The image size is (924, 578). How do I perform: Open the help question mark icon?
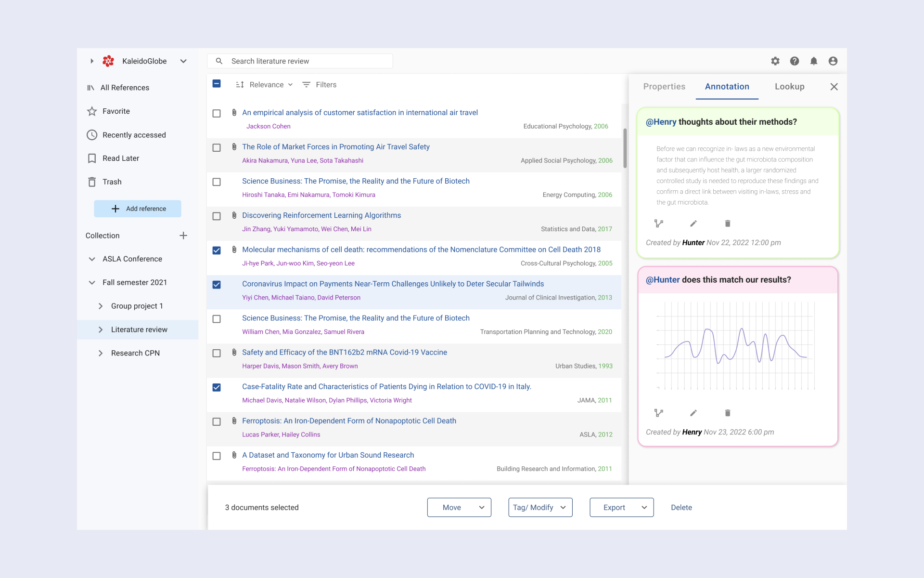pos(794,61)
